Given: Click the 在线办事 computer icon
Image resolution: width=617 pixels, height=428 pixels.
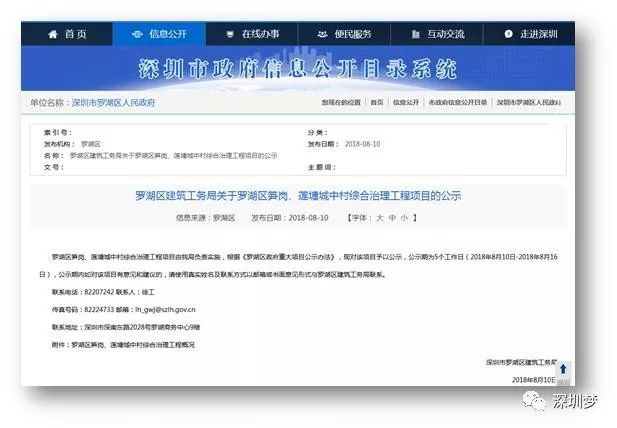Looking at the screenshot, I should click(231, 34).
